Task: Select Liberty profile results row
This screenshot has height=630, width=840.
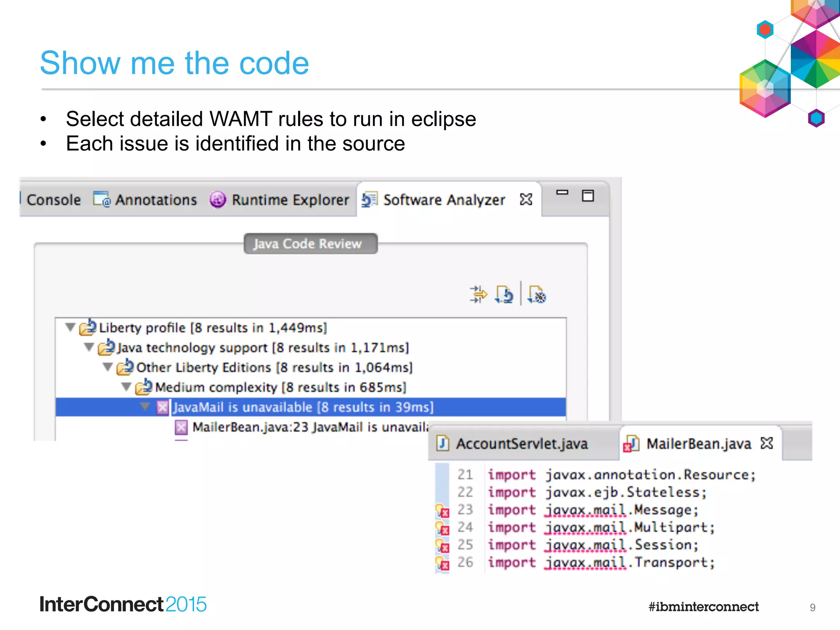Action: pyautogui.click(x=311, y=328)
